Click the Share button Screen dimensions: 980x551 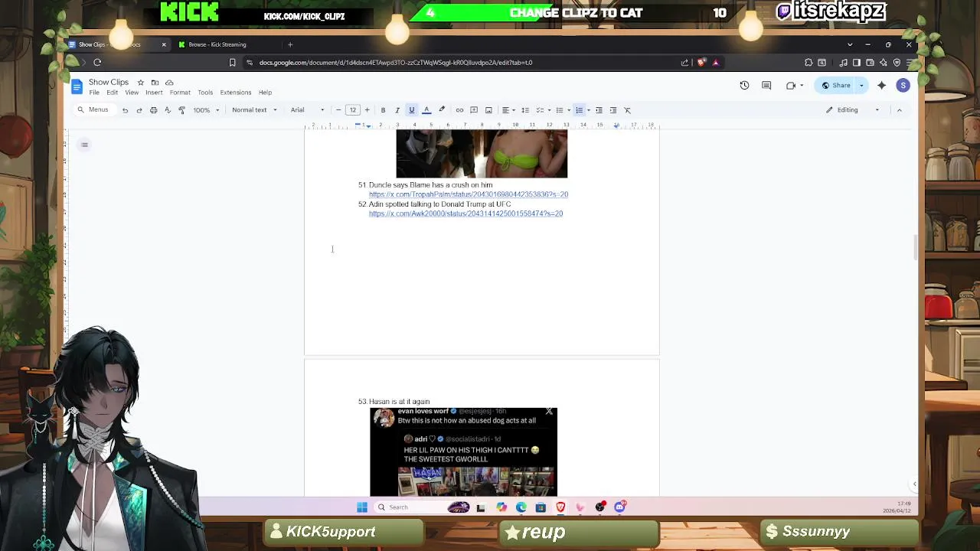(836, 86)
